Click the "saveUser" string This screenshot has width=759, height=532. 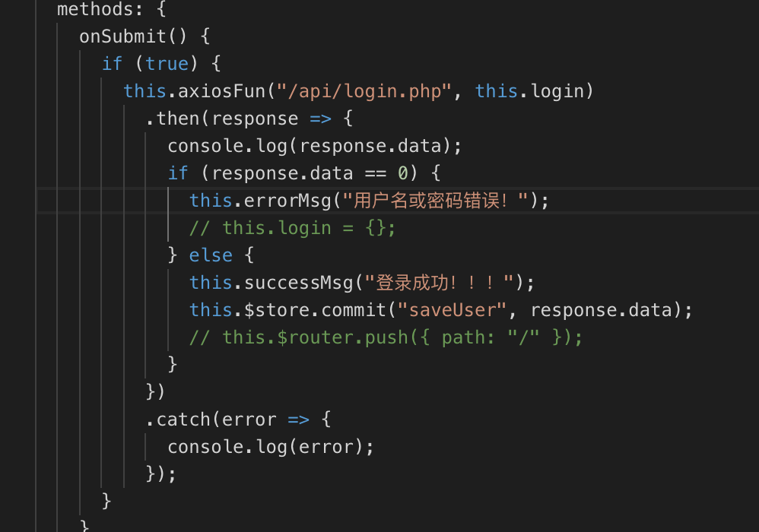pyautogui.click(x=452, y=309)
